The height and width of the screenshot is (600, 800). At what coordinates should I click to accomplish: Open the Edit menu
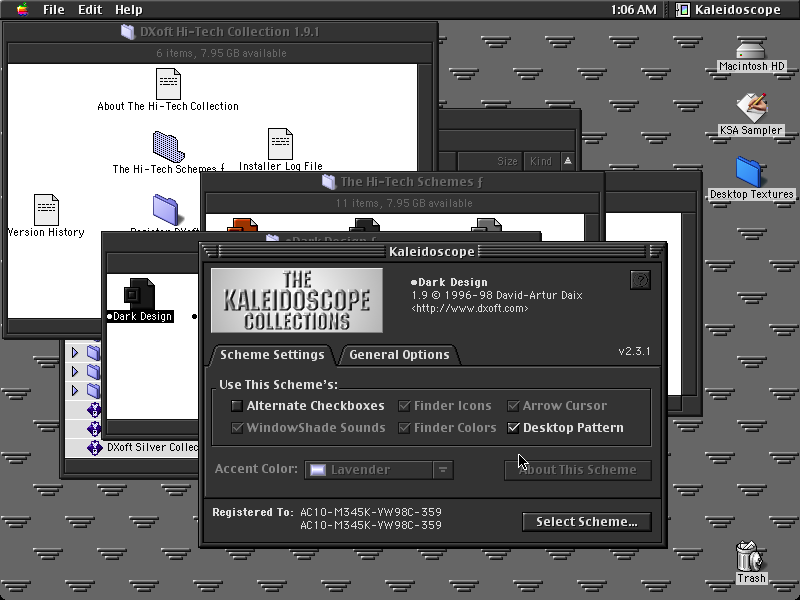[x=90, y=10]
